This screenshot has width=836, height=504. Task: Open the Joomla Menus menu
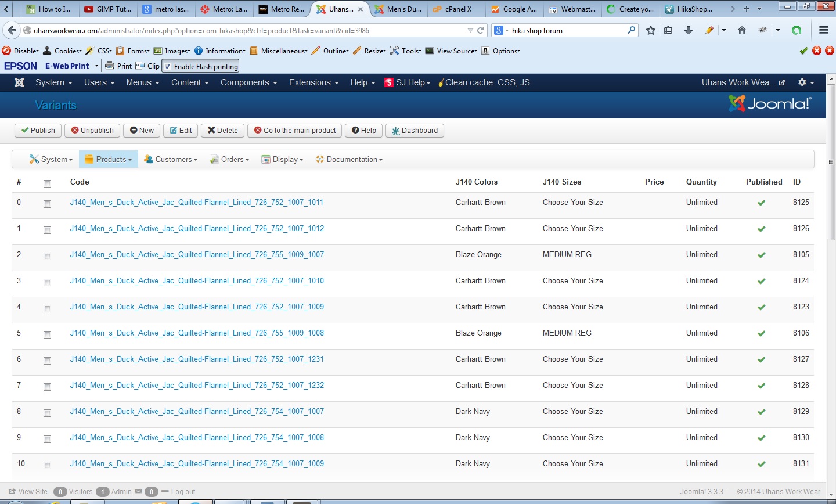coord(142,82)
